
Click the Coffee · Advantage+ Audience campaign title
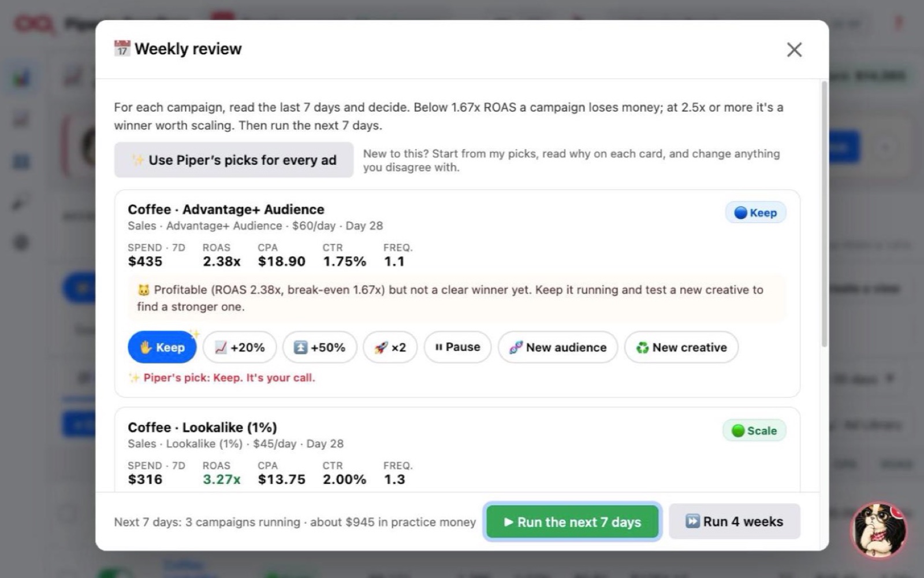(226, 209)
